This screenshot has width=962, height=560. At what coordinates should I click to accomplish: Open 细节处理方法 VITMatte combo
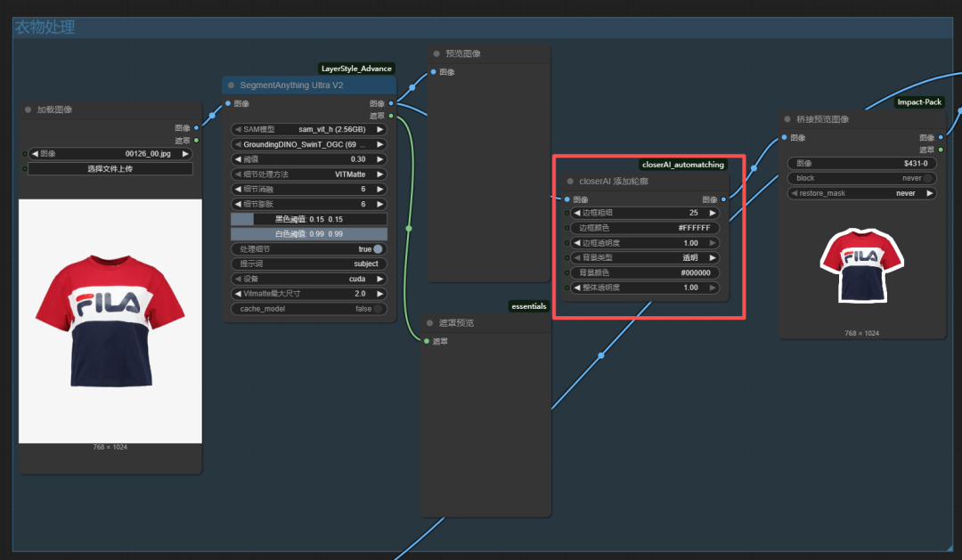click(308, 174)
